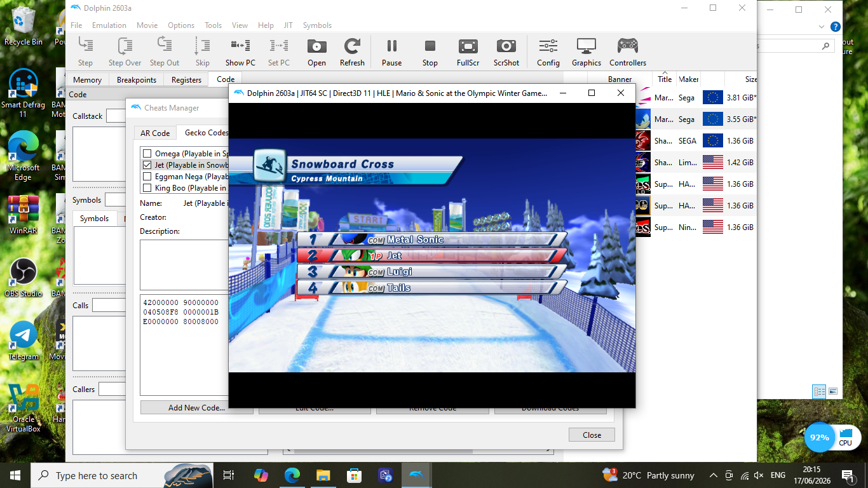Open the Telegram desktop icon

(24, 341)
